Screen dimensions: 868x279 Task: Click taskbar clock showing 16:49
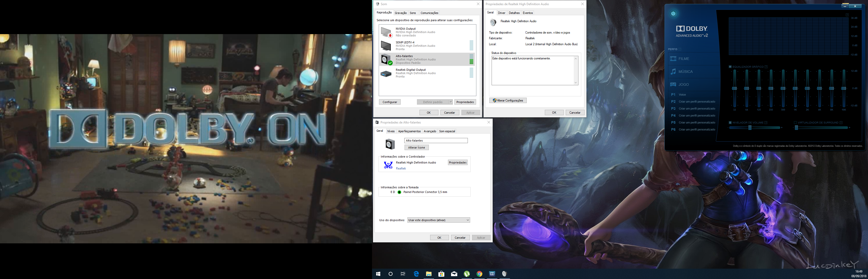[859, 272]
